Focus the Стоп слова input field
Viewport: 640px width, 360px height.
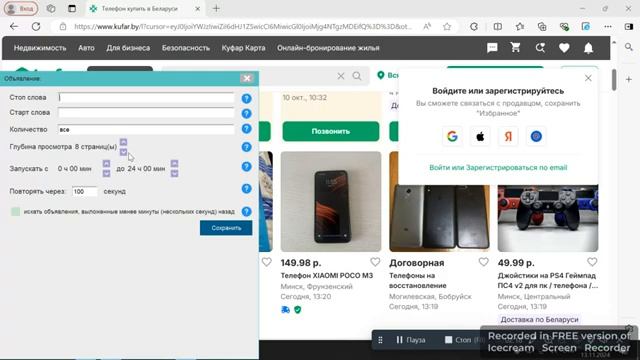(x=146, y=97)
